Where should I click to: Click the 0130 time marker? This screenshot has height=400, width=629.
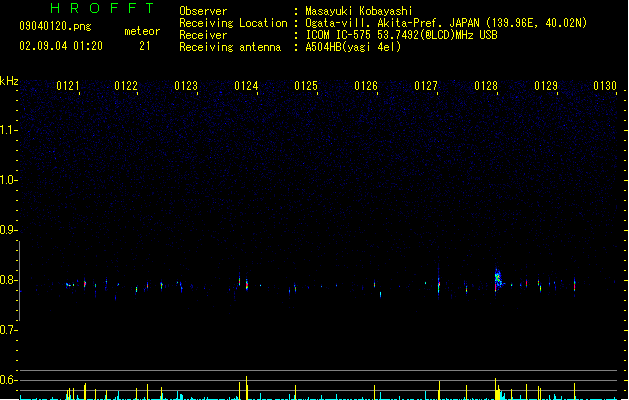point(605,86)
